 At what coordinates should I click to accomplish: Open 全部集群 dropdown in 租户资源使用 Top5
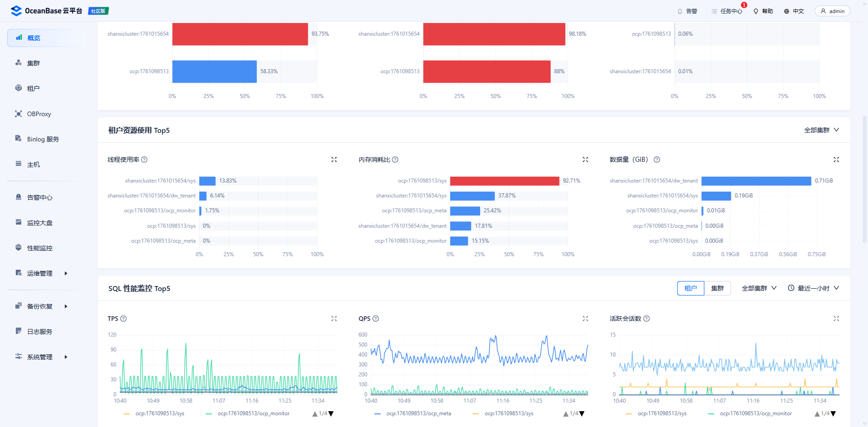point(821,130)
